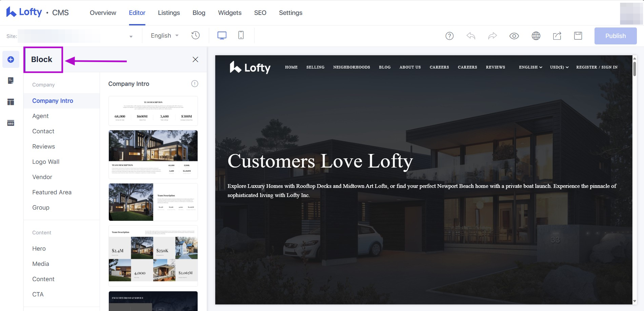The width and height of the screenshot is (644, 311).
Task: Expand USD($) currency dropdown in preview
Action: pyautogui.click(x=559, y=67)
